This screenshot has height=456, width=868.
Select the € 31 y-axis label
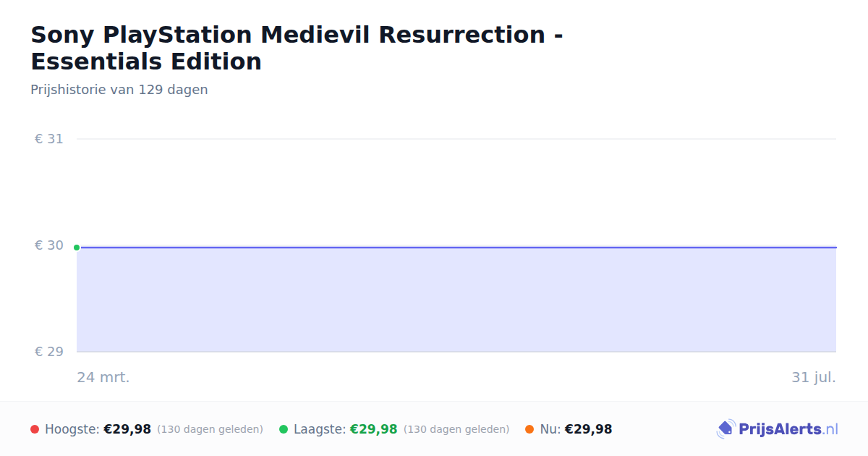coord(49,139)
